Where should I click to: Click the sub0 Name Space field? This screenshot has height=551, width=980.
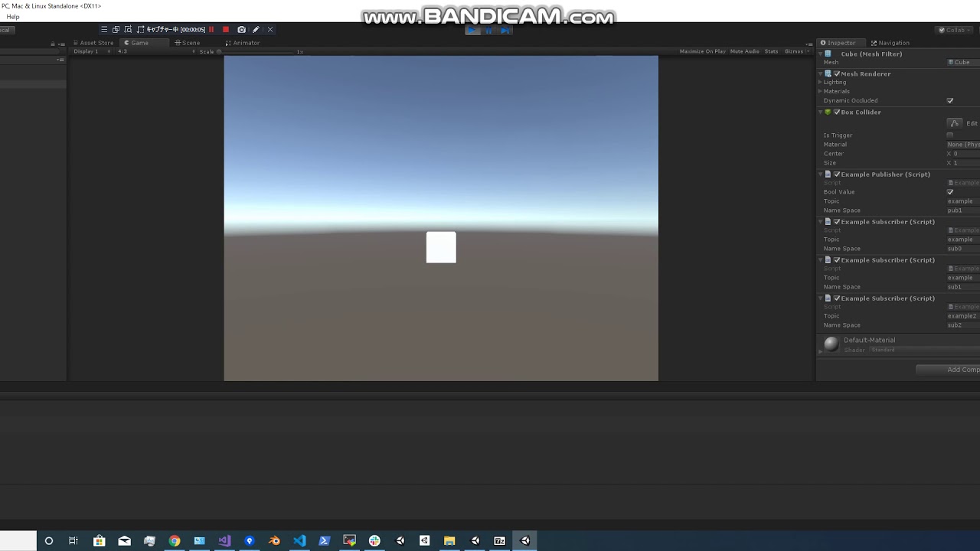click(963, 249)
